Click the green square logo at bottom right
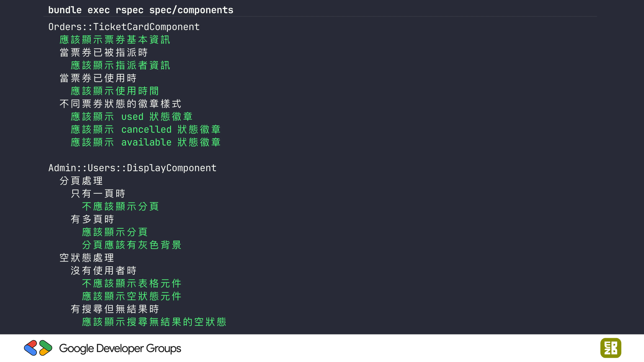The width and height of the screenshot is (644, 362). (x=611, y=348)
